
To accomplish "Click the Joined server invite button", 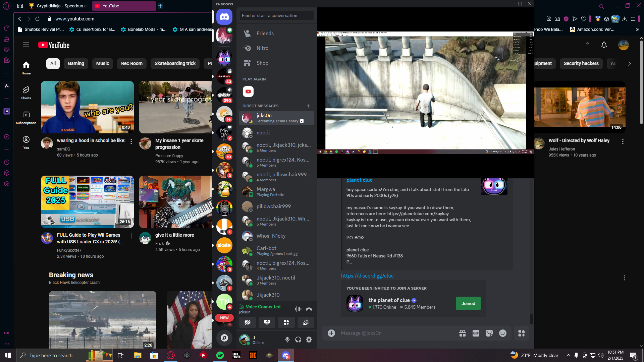I will pos(468,303).
